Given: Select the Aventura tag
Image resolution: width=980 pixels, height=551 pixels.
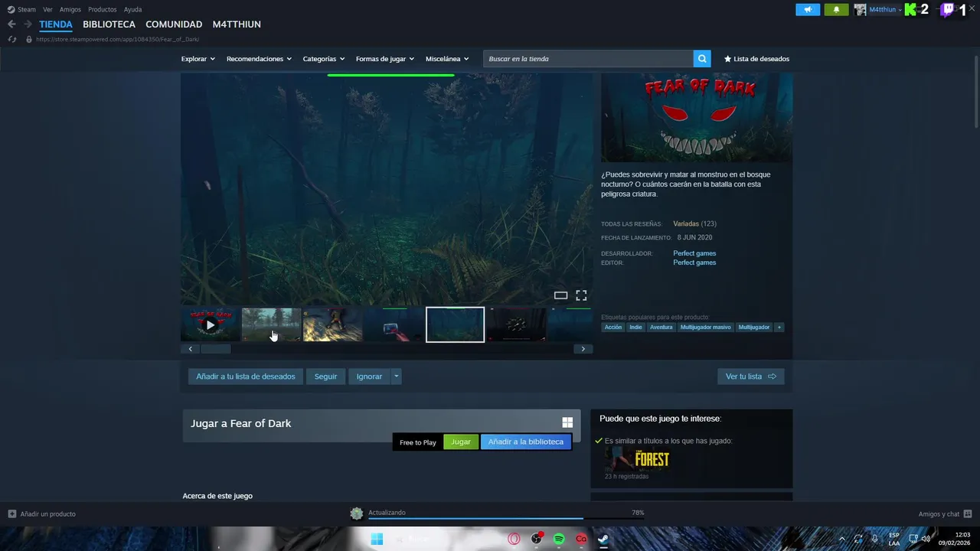Looking at the screenshot, I should pos(661,328).
